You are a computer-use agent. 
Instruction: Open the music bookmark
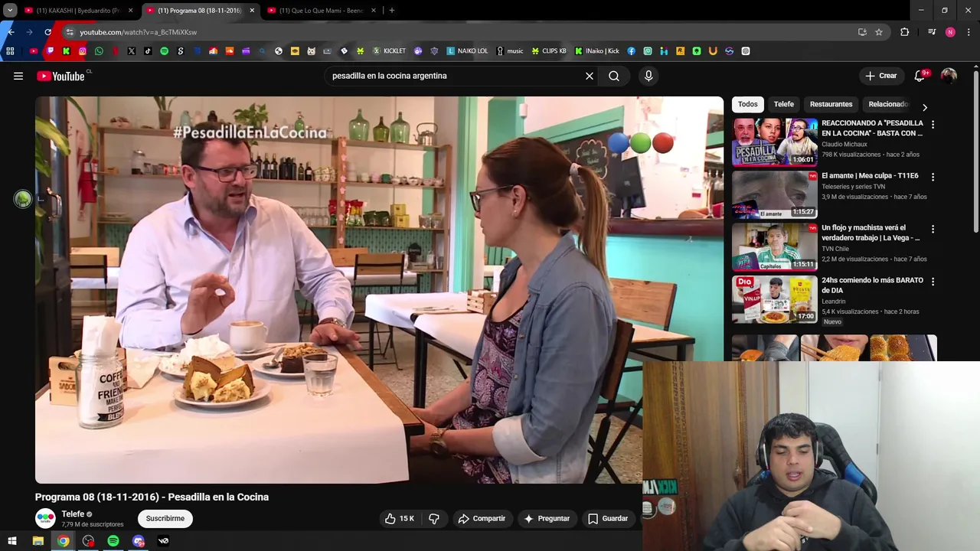click(x=510, y=51)
